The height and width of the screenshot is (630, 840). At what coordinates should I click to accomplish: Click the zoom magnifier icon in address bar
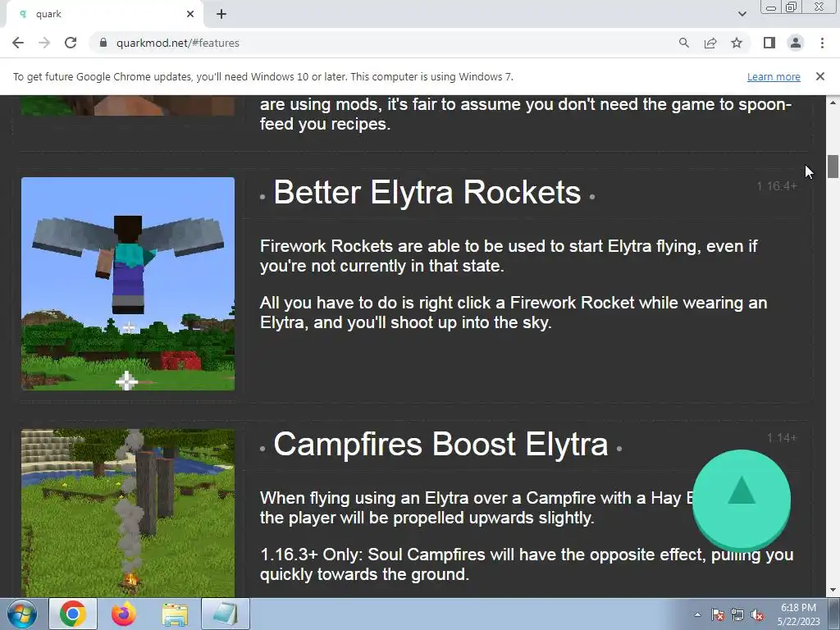tap(683, 43)
